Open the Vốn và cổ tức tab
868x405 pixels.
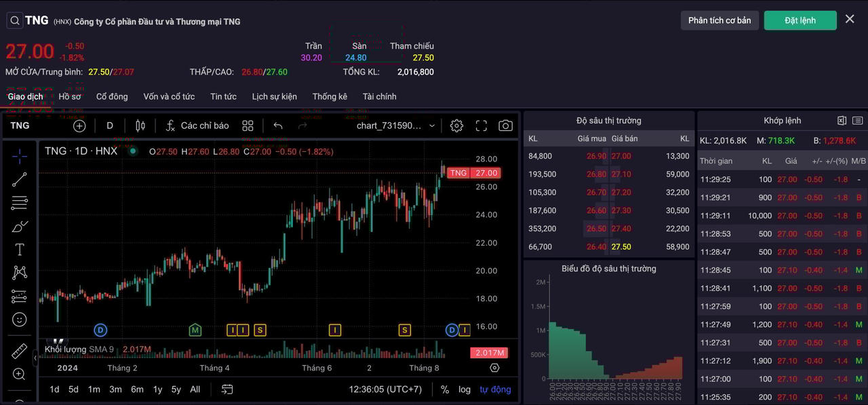[x=169, y=96]
